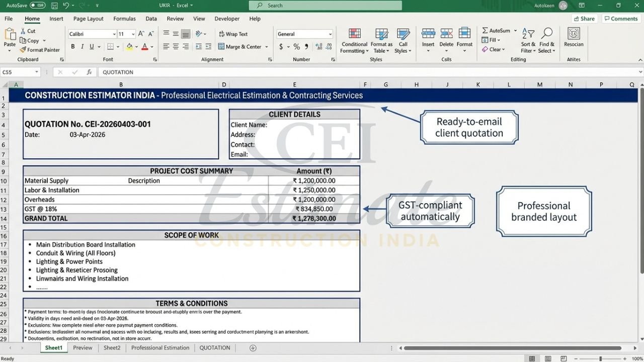Viewport: 644px width, 362px height.
Task: Click the Percent Style icon
Action: [296, 46]
